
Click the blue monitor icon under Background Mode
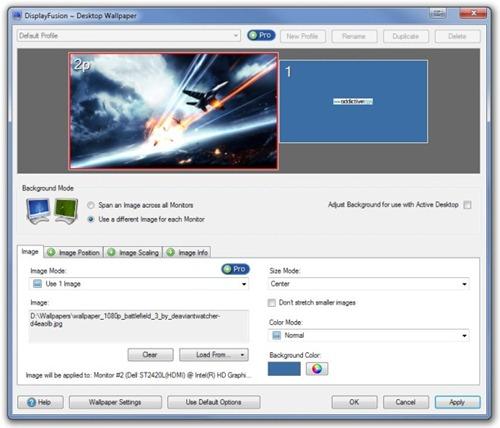(38, 211)
